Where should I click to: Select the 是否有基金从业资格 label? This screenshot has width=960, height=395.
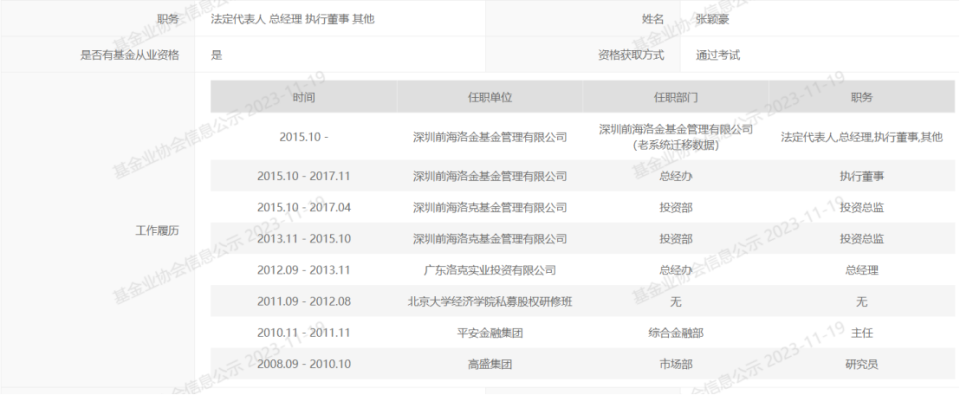[x=130, y=55]
